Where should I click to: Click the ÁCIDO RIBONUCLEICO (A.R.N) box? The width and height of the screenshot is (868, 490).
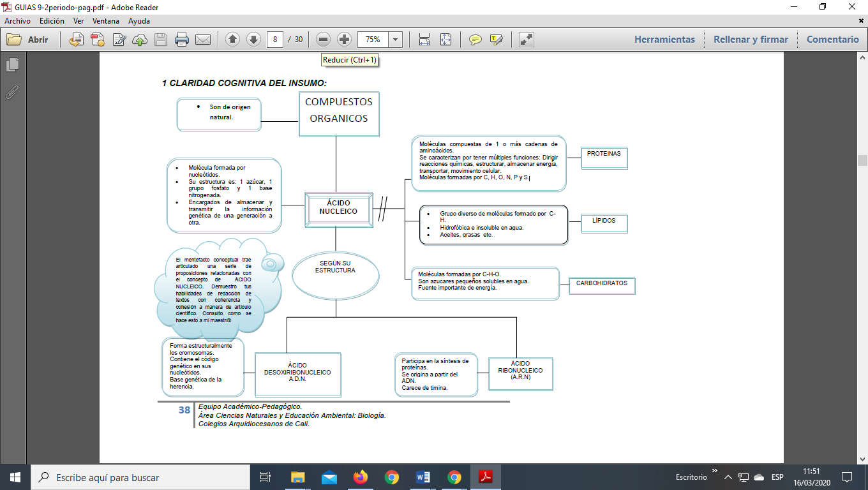pyautogui.click(x=520, y=373)
